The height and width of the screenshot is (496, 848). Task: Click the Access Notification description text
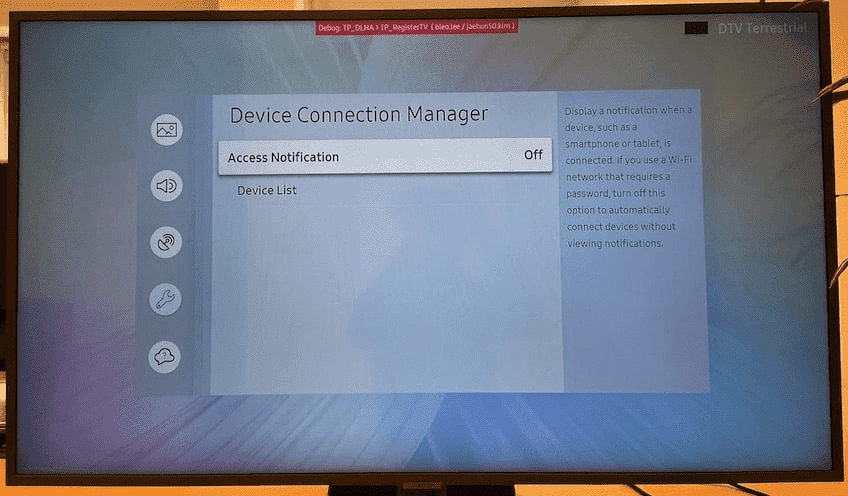[628, 176]
